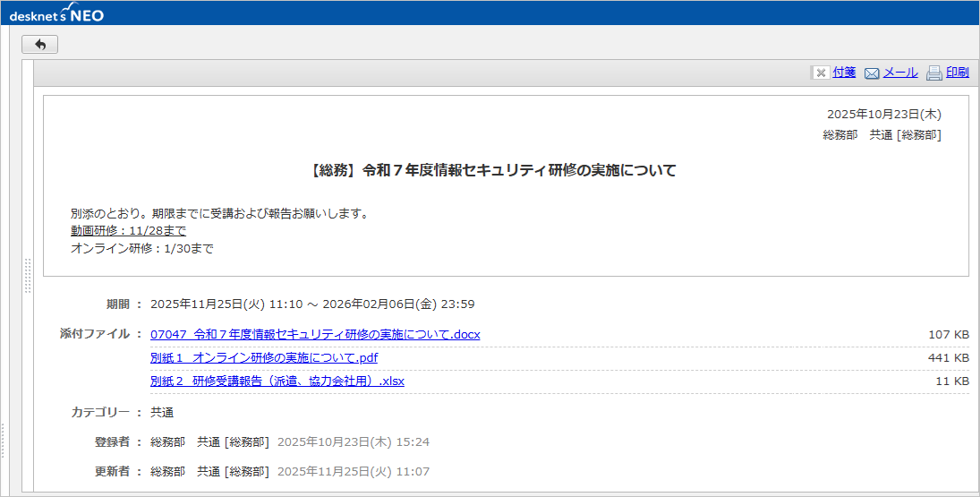The height and width of the screenshot is (497, 980).
Task: Click the sticky note (付箋) icon
Action: [820, 73]
